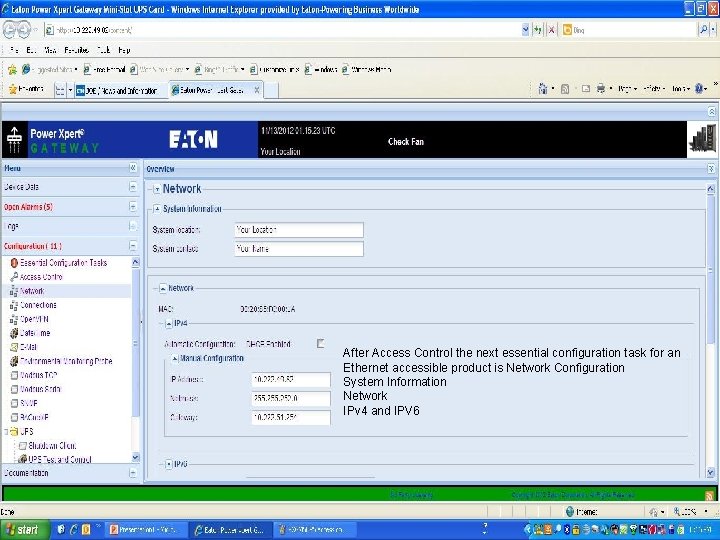The image size is (720, 540).
Task: Click the UPS device image in banner
Action: (703, 140)
